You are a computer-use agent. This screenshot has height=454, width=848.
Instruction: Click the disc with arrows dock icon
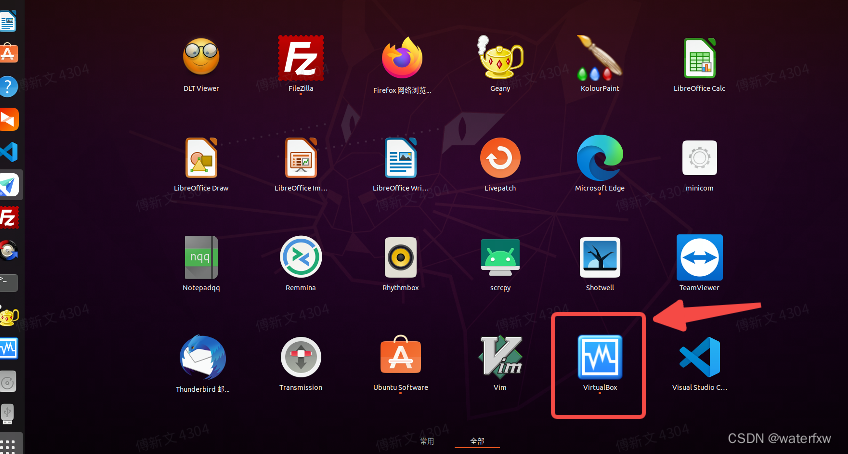click(9, 251)
